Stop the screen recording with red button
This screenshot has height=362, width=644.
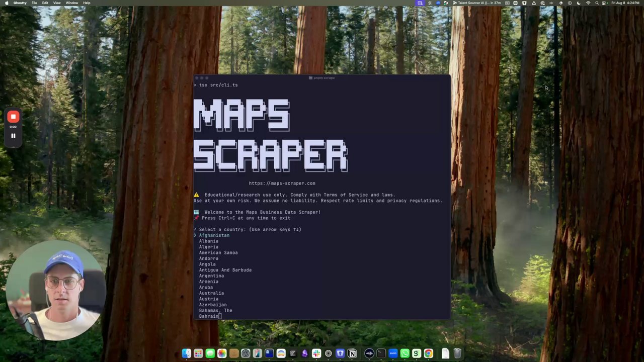[13, 117]
